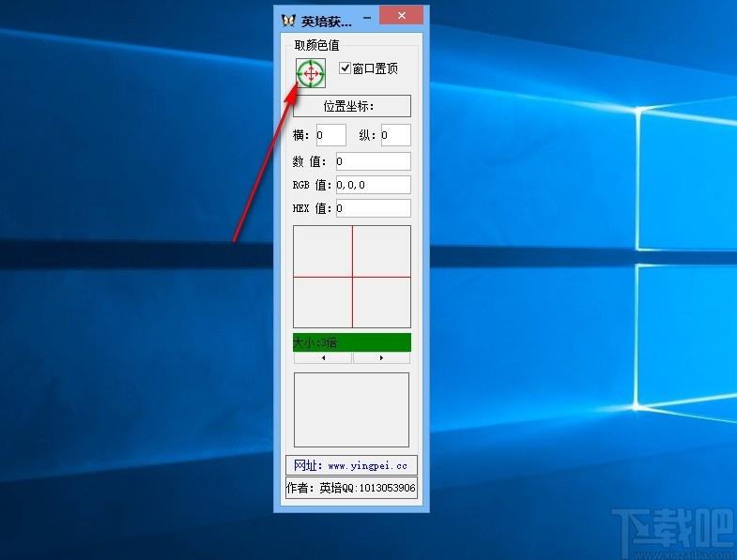Screen dimensions: 737x560
Task: Open the 网址: www.yingpei.cc link
Action: 351,465
